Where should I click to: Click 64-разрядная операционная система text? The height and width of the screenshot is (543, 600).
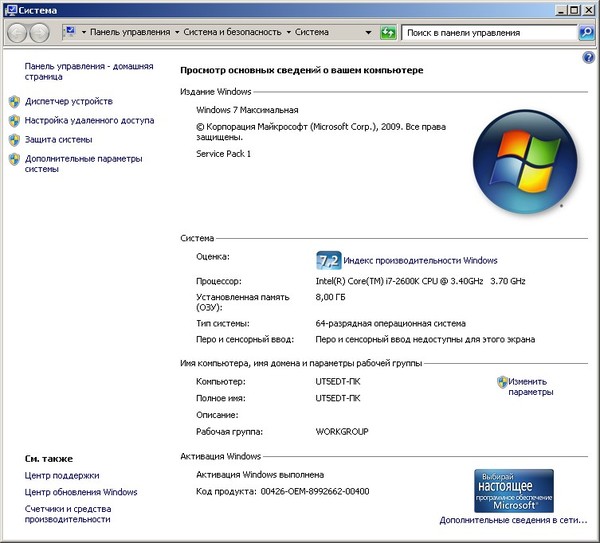[390, 324]
